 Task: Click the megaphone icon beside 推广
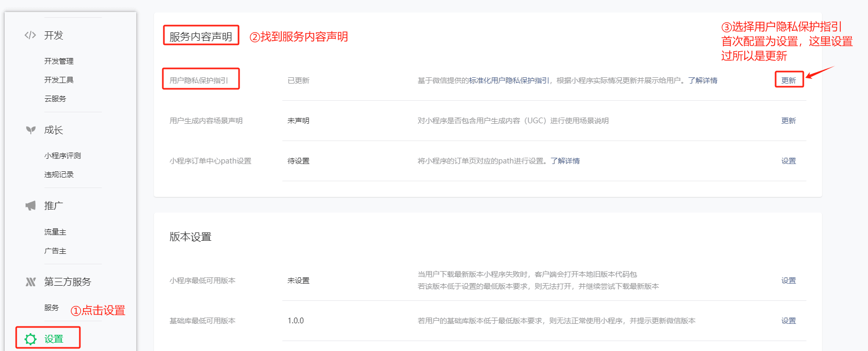31,206
